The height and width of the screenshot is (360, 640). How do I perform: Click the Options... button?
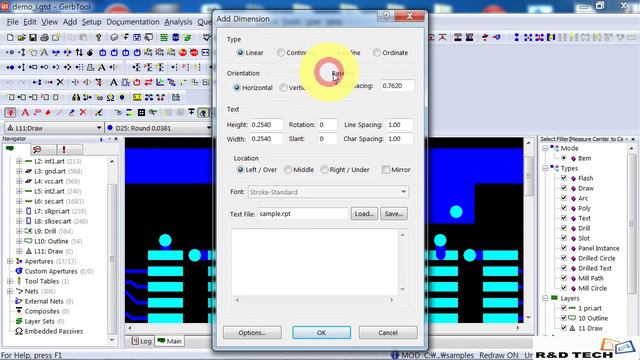(x=252, y=333)
